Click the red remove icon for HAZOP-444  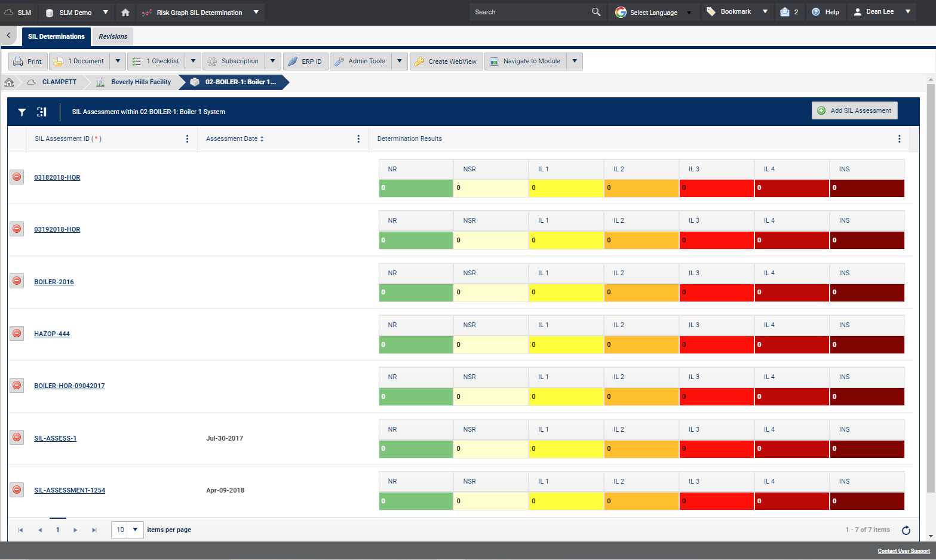[17, 333]
